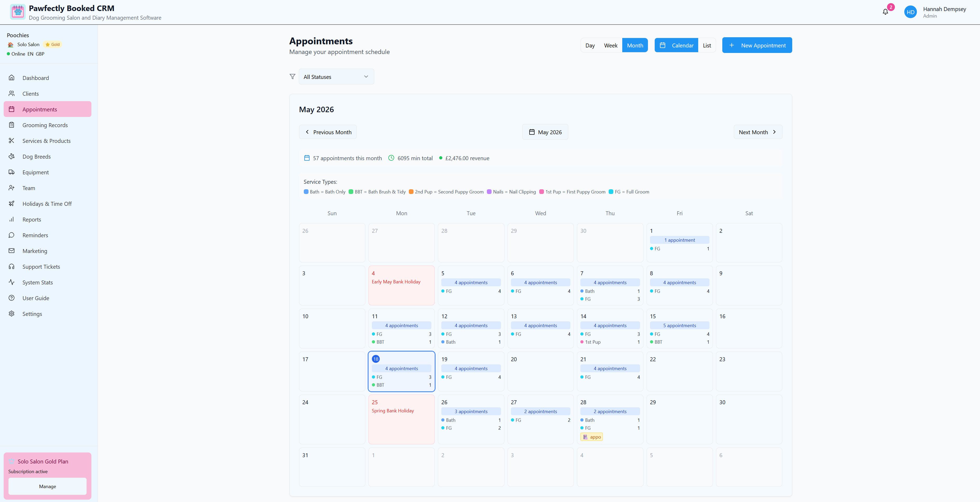
Task: Click the Dashboard home icon
Action: pos(12,78)
